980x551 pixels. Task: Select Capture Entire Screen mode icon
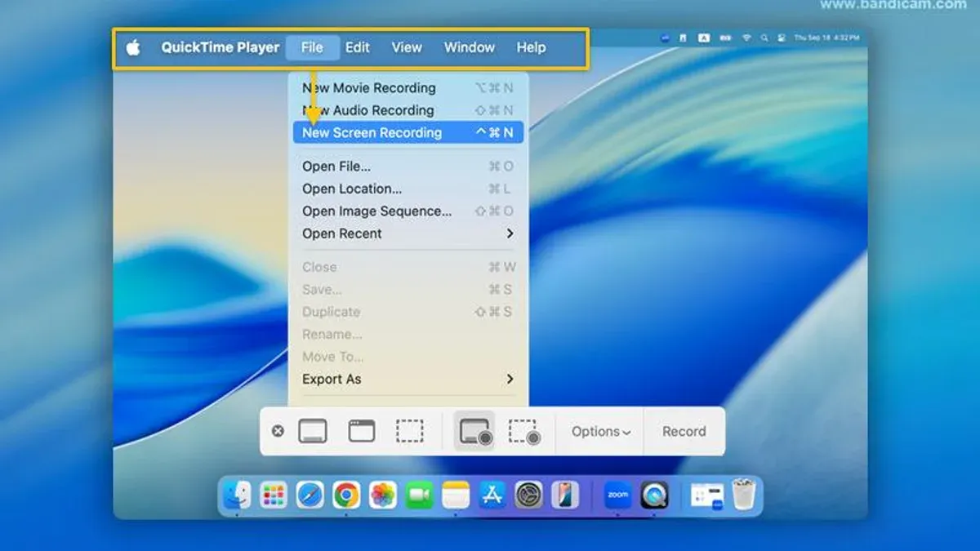(313, 431)
